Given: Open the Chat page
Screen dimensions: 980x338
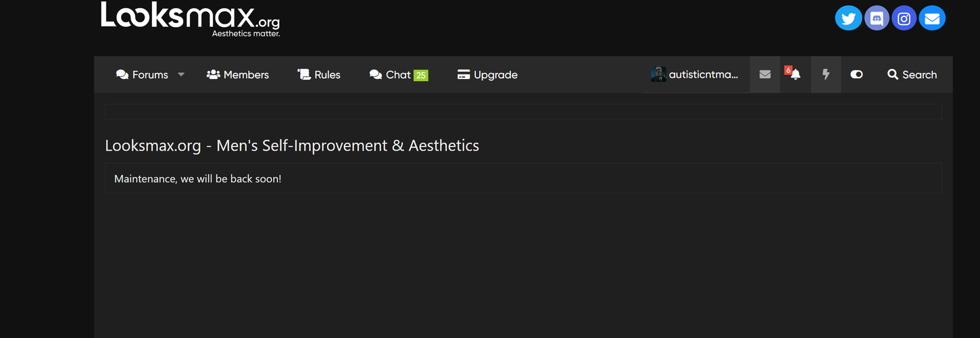Looking at the screenshot, I should (x=399, y=74).
